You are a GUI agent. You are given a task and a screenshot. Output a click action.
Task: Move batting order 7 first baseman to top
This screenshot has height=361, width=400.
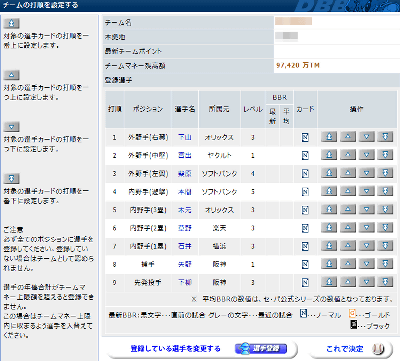click(329, 246)
